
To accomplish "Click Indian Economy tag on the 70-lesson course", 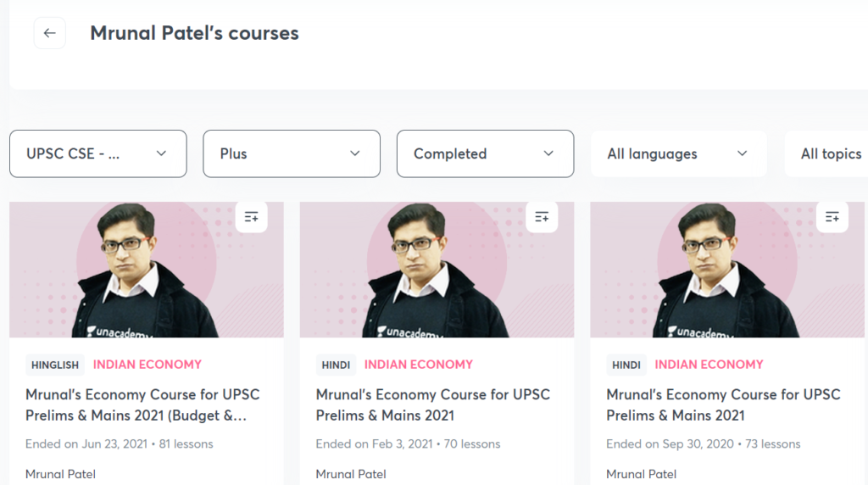I will [419, 365].
